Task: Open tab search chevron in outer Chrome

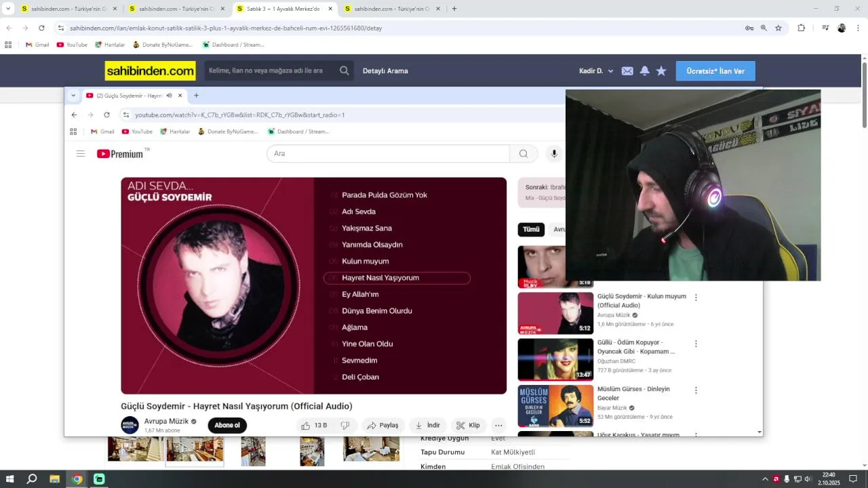Action: coord(8,9)
